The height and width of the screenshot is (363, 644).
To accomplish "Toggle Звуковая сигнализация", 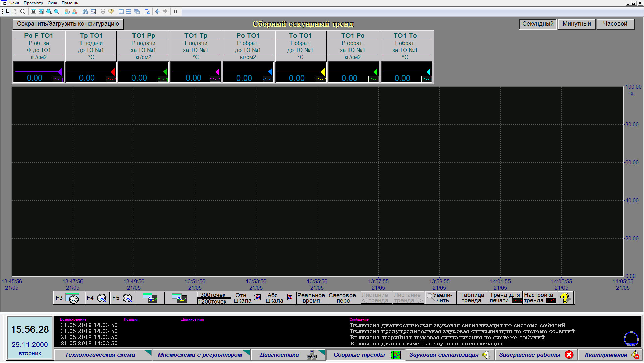I will click(450, 355).
